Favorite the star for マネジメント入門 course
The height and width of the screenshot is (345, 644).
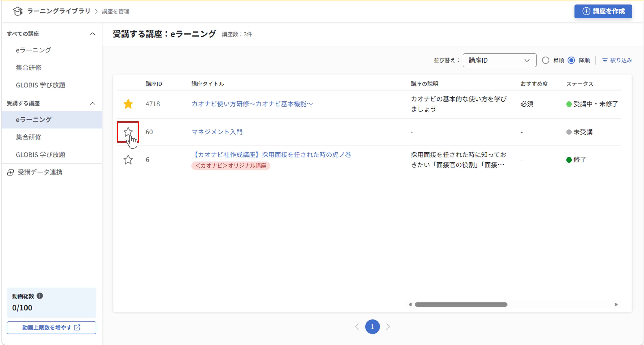click(x=128, y=132)
